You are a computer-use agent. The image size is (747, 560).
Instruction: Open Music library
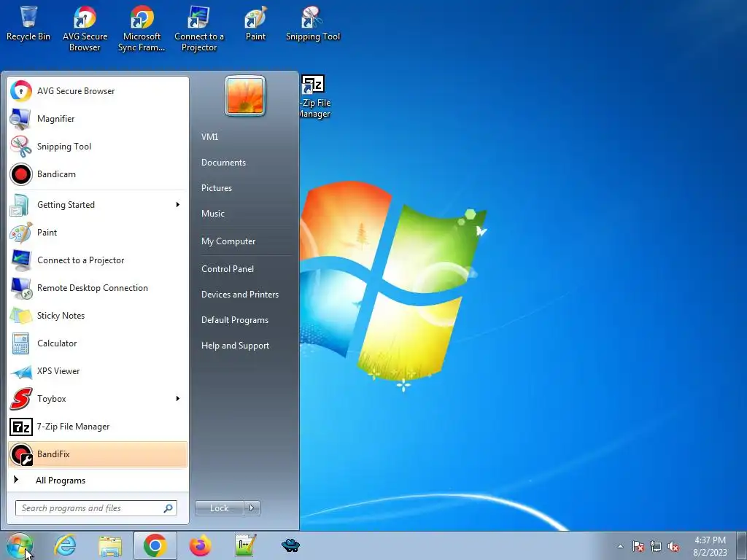[246, 214]
